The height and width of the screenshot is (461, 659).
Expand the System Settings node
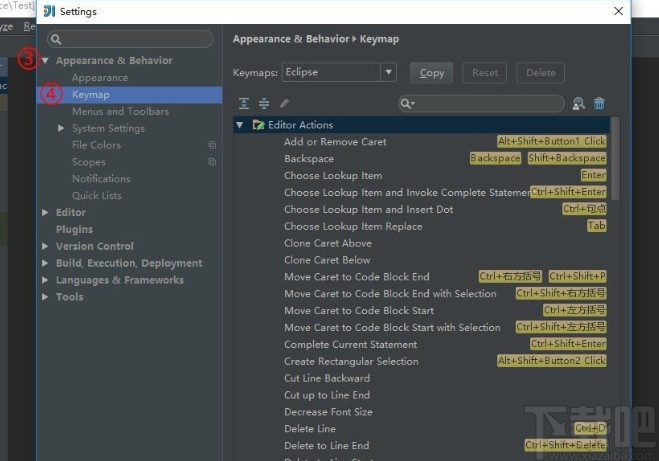point(61,128)
